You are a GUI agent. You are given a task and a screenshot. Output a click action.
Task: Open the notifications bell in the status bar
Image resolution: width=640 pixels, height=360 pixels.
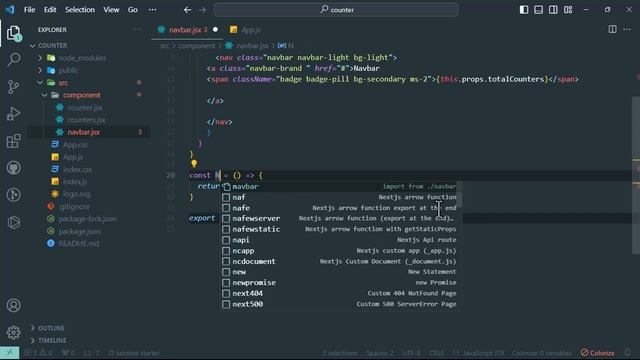627,353
